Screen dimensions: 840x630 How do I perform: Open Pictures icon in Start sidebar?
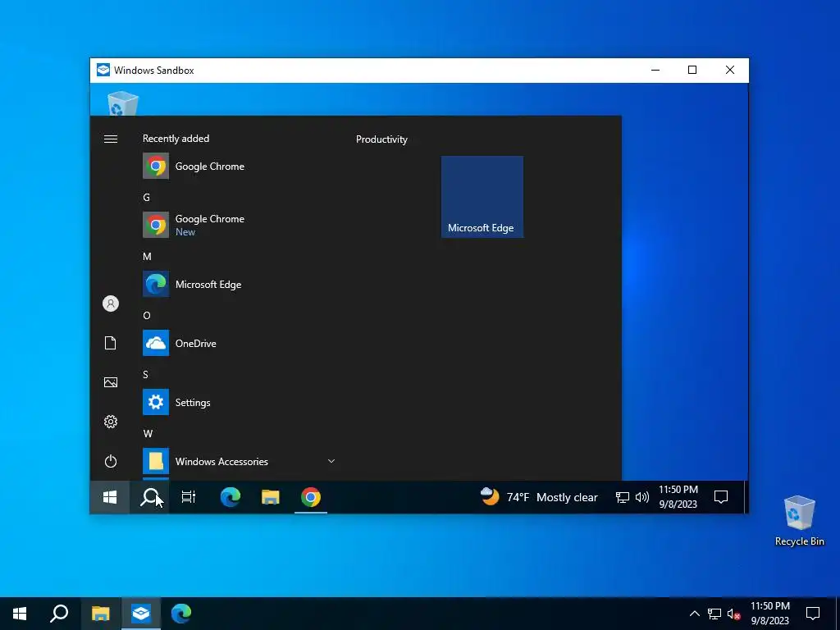(x=111, y=382)
